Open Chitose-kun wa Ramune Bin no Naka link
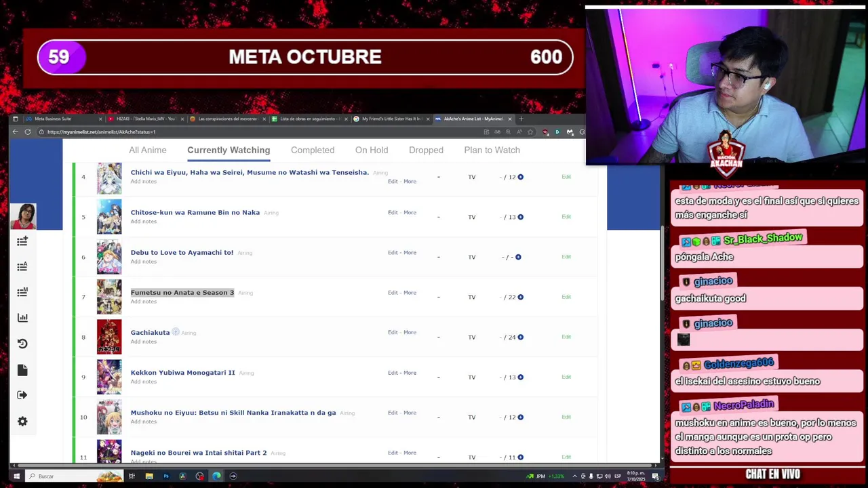The image size is (868, 488). (195, 213)
